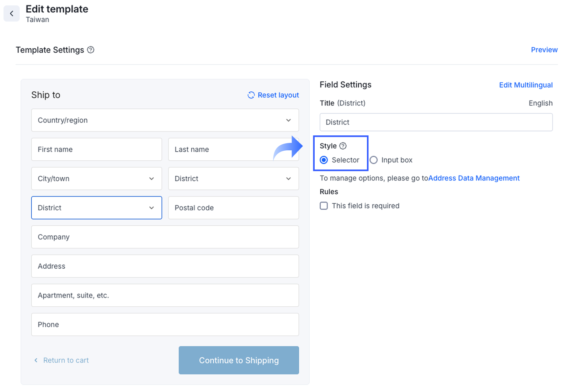The height and width of the screenshot is (392, 576).
Task: Click the Style help question icon
Action: click(343, 146)
